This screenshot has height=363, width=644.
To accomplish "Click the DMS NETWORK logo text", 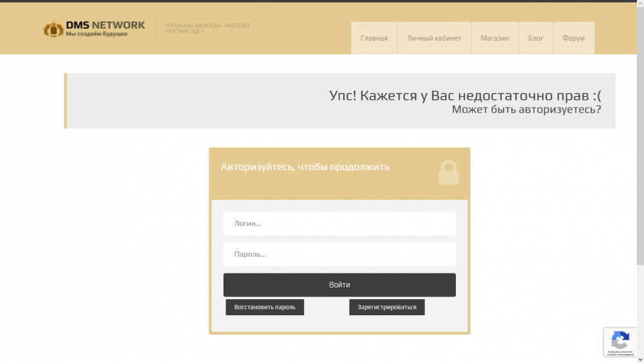I will tap(105, 26).
